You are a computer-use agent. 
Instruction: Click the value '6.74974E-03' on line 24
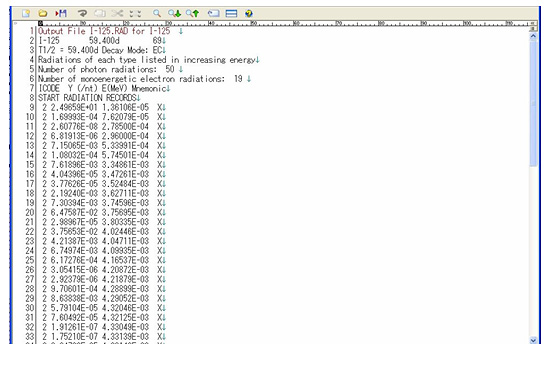tap(74, 251)
